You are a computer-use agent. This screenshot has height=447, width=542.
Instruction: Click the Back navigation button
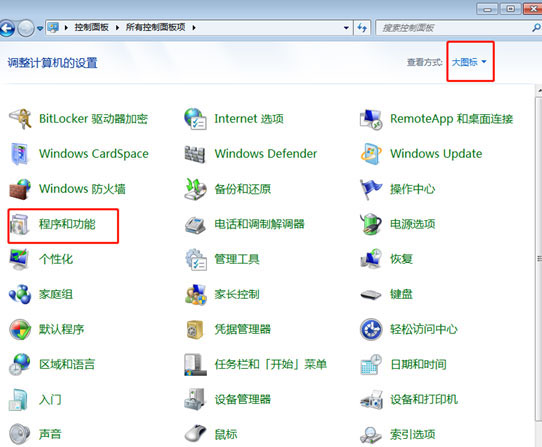(x=7, y=28)
